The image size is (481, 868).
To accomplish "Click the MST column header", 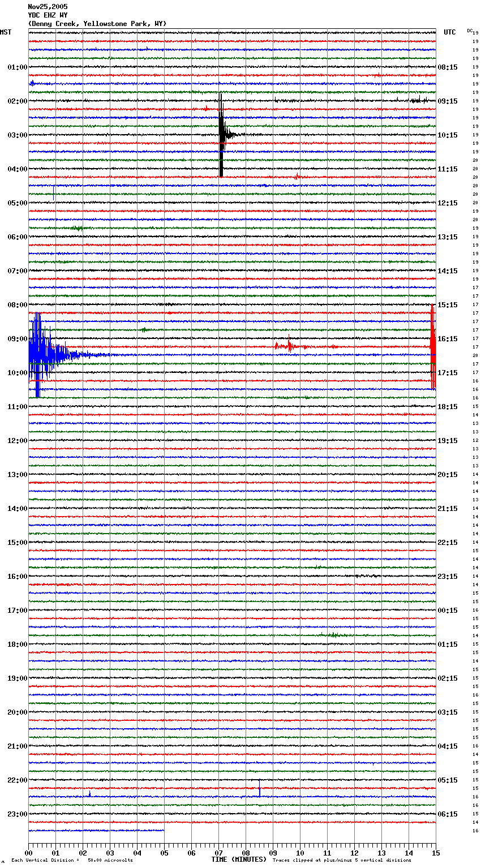I will click(x=6, y=32).
